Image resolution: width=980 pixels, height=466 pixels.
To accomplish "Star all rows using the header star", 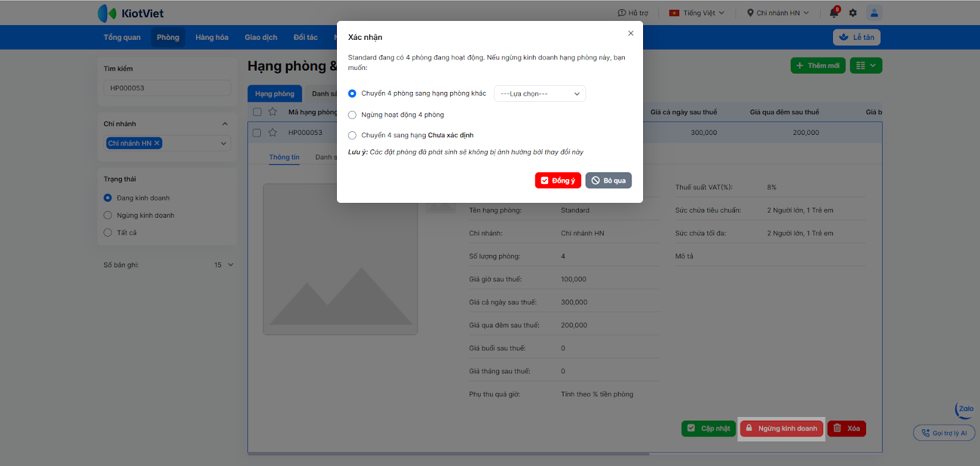I will pos(273,112).
